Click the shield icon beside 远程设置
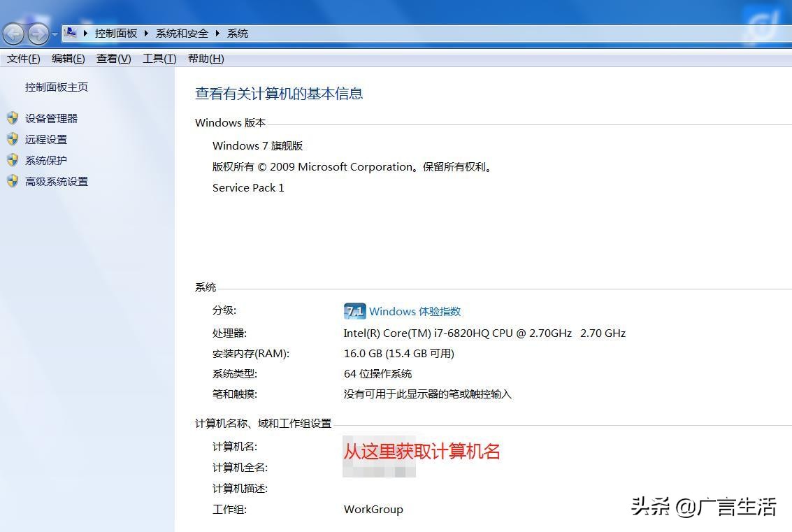 13,139
